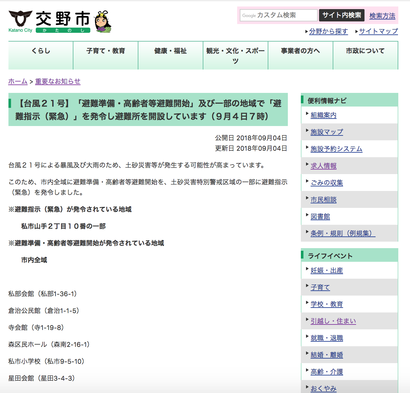The height and width of the screenshot is (393, 410).
Task: Click the 市内全域 text
Action: 34,260
